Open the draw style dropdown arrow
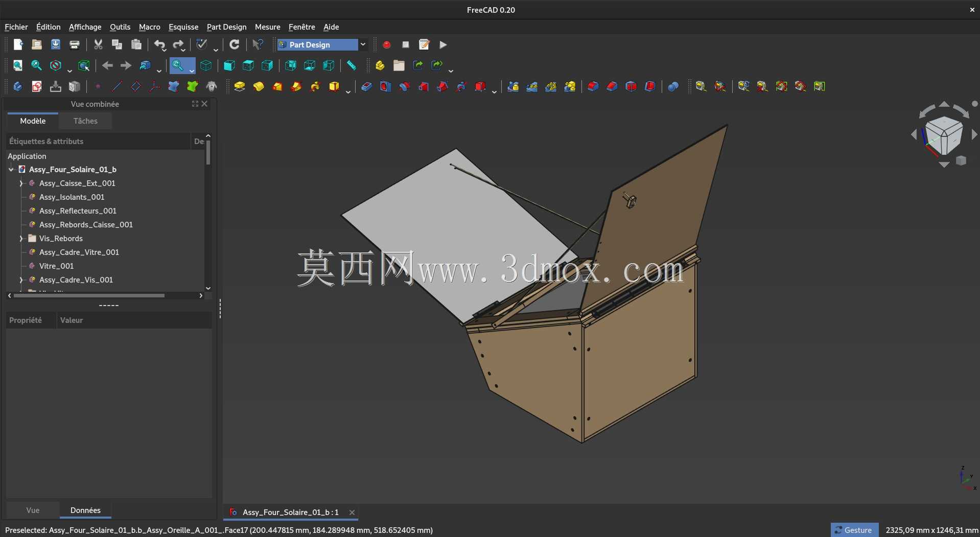Viewport: 980px width, 537px height. (x=69, y=71)
